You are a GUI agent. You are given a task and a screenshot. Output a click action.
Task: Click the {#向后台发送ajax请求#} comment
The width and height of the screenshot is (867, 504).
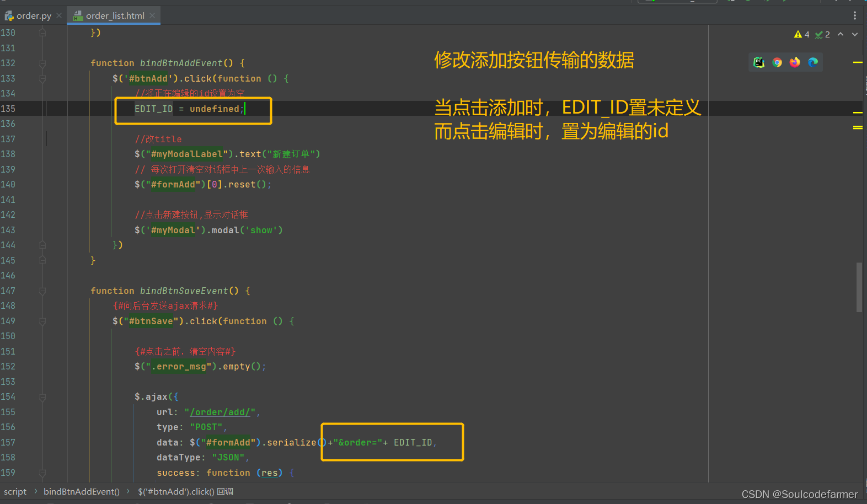coord(165,305)
